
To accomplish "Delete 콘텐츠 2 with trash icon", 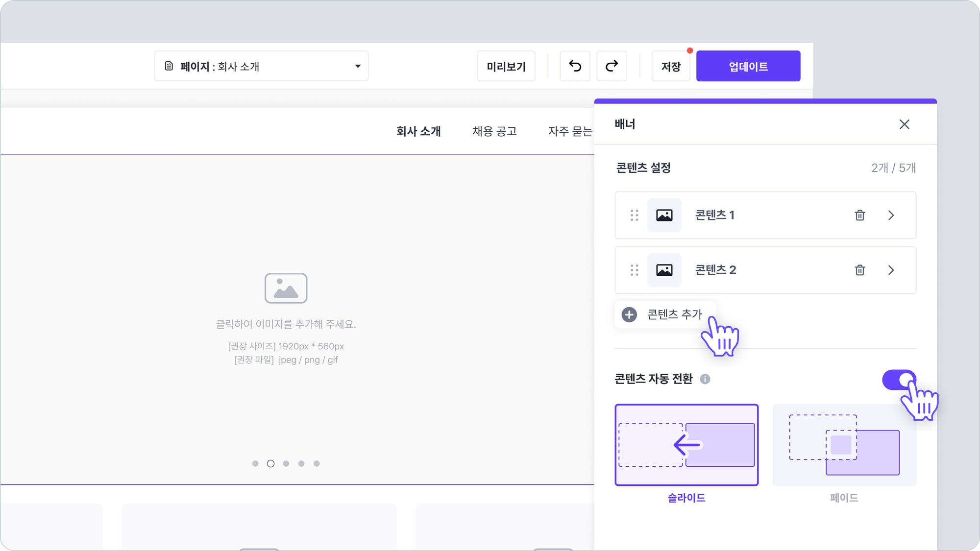I will (x=859, y=270).
